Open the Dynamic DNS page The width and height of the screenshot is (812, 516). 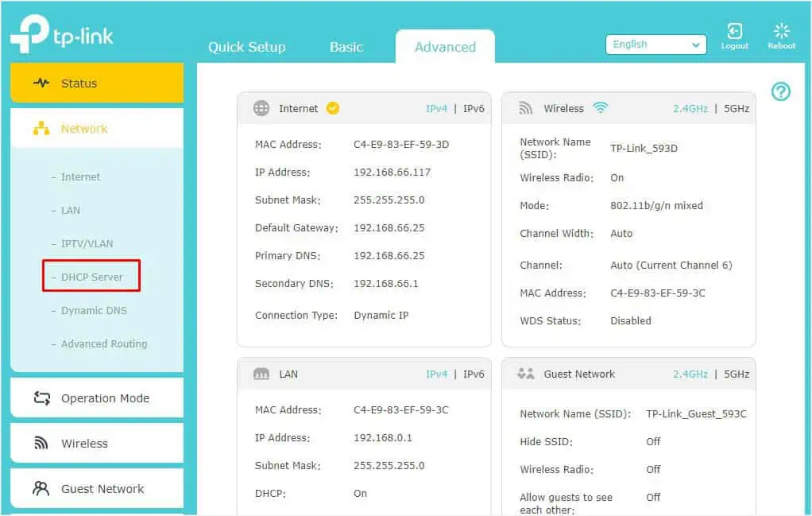point(94,311)
